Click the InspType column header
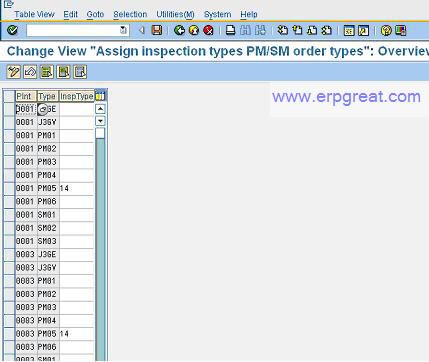The width and height of the screenshot is (429, 362). (x=77, y=96)
